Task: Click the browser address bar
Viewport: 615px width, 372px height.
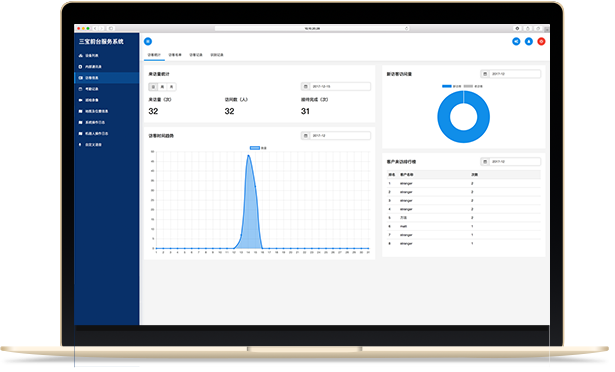Action: [x=312, y=28]
